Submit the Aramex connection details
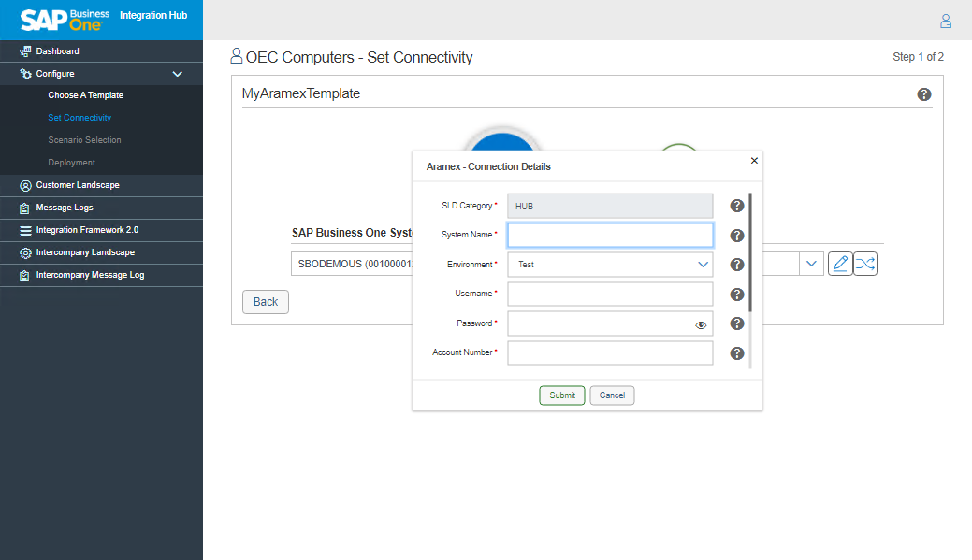The height and width of the screenshot is (560, 972). pyautogui.click(x=562, y=395)
